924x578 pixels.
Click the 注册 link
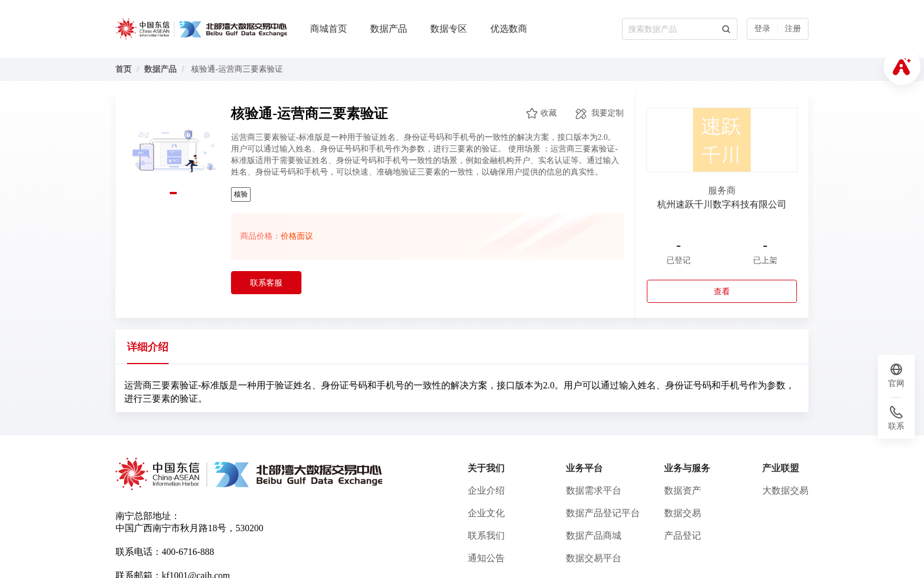pos(793,29)
